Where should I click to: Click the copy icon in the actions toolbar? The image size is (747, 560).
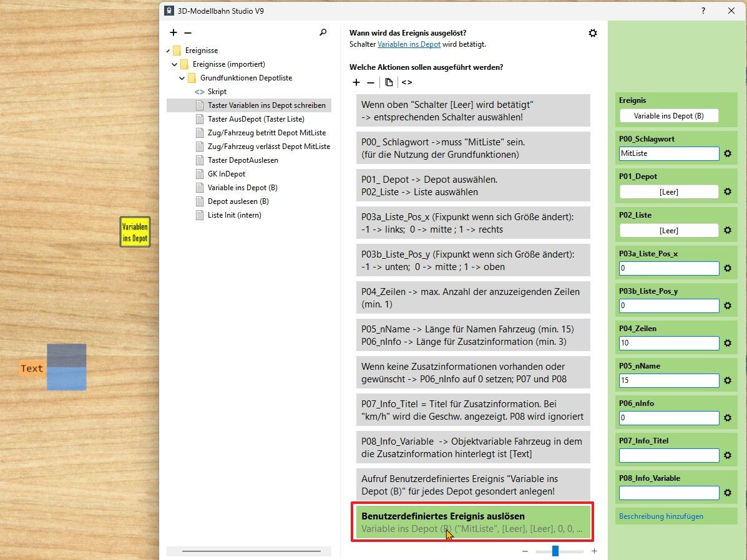coord(389,82)
